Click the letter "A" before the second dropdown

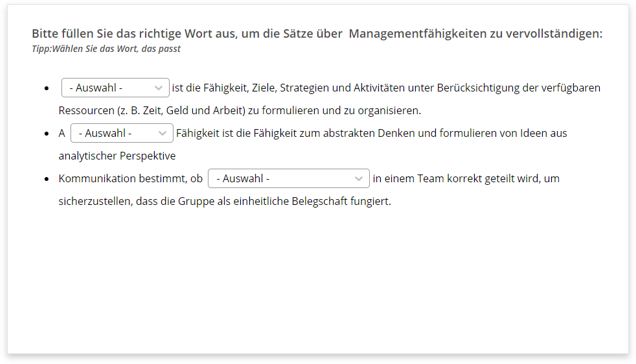[62, 133]
